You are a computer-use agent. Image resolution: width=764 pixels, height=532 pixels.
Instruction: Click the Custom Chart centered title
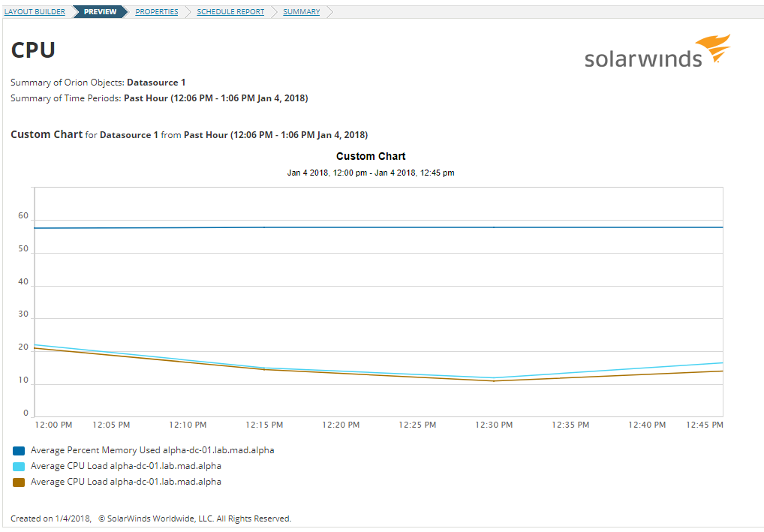point(371,156)
